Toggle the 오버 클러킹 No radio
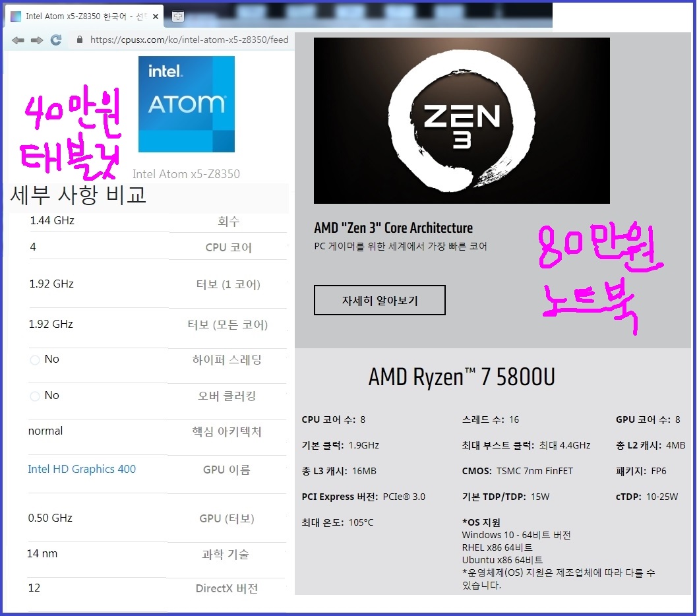The width and height of the screenshot is (697, 616). (x=35, y=396)
